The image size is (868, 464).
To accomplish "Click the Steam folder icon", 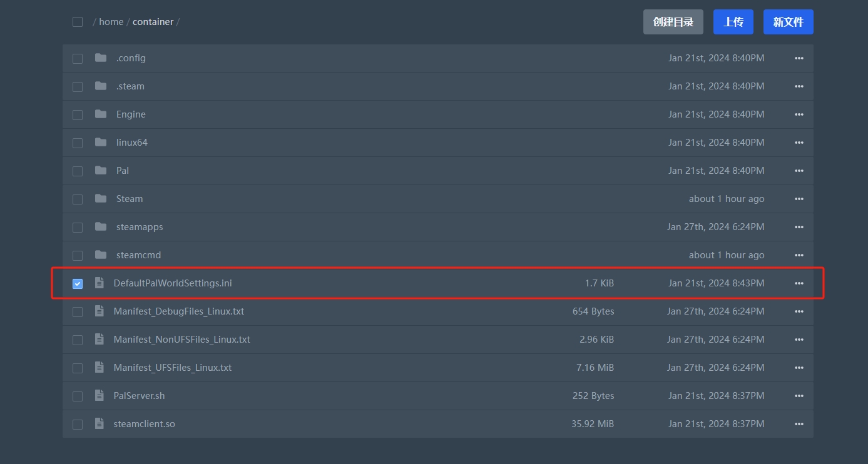I will (x=101, y=198).
